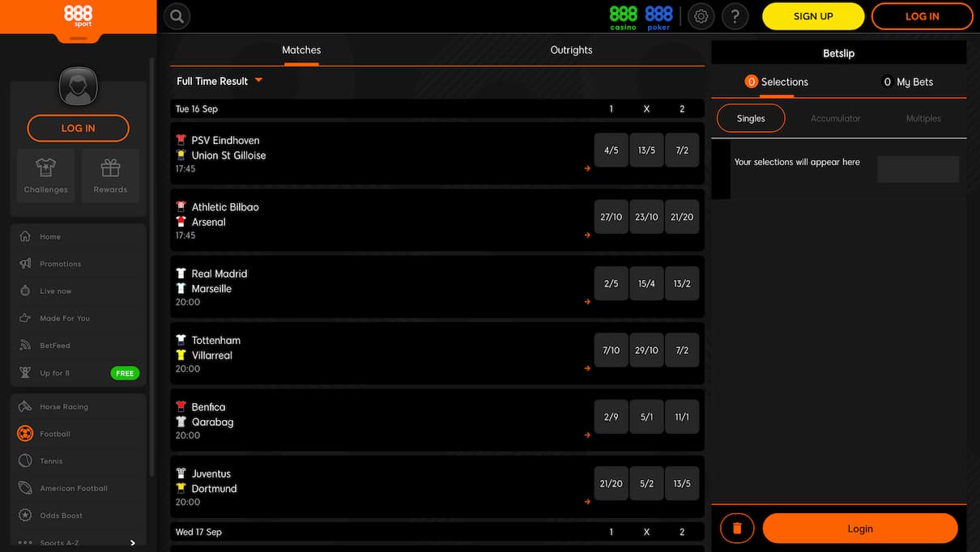Screen dimensions: 980x552
Task: Open 888 poker logo link
Action: coord(658,16)
